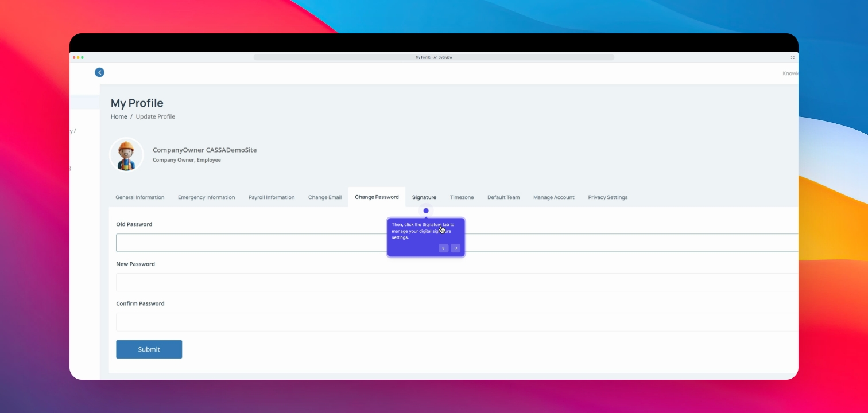The image size is (868, 413).
Task: Open the Default Team tab
Action: 503,197
